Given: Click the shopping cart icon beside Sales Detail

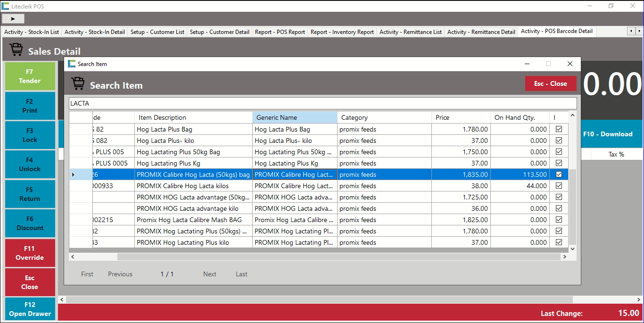Looking at the screenshot, I should point(16,50).
